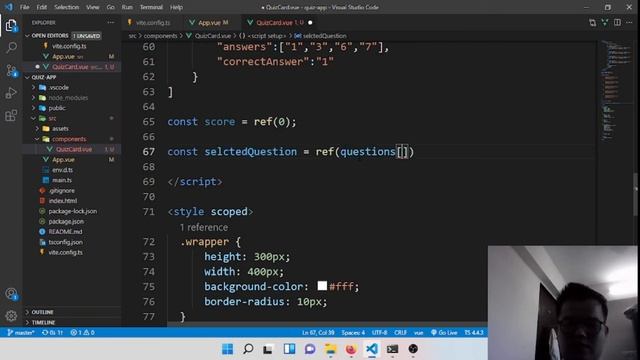Viewport: 640px width, 360px height.
Task: Open the Run and Debug view
Action: pos(11,93)
